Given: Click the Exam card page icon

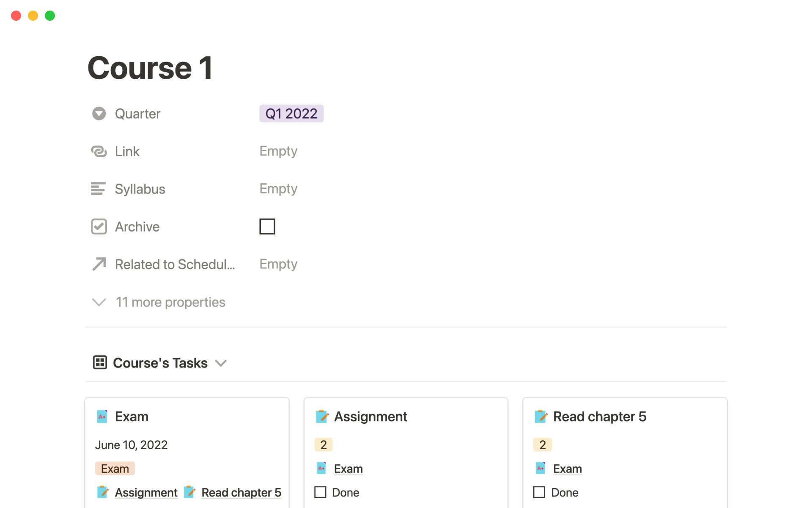Looking at the screenshot, I should pos(102,417).
